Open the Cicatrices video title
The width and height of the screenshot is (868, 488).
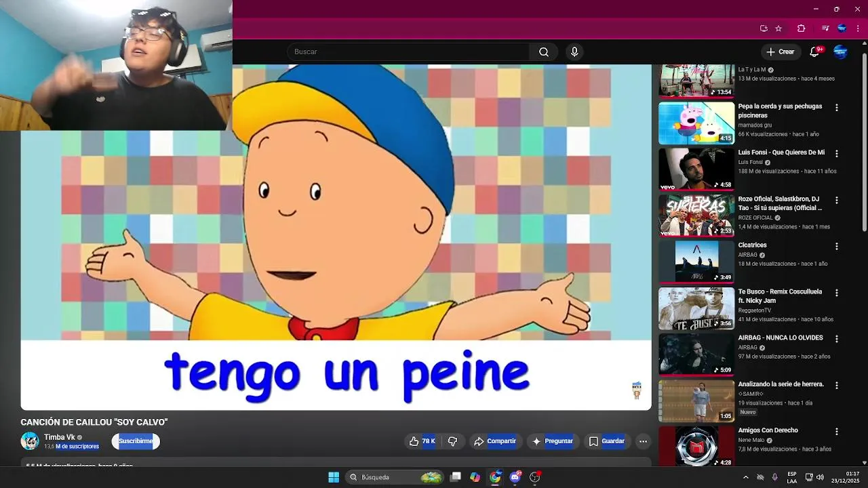click(752, 245)
